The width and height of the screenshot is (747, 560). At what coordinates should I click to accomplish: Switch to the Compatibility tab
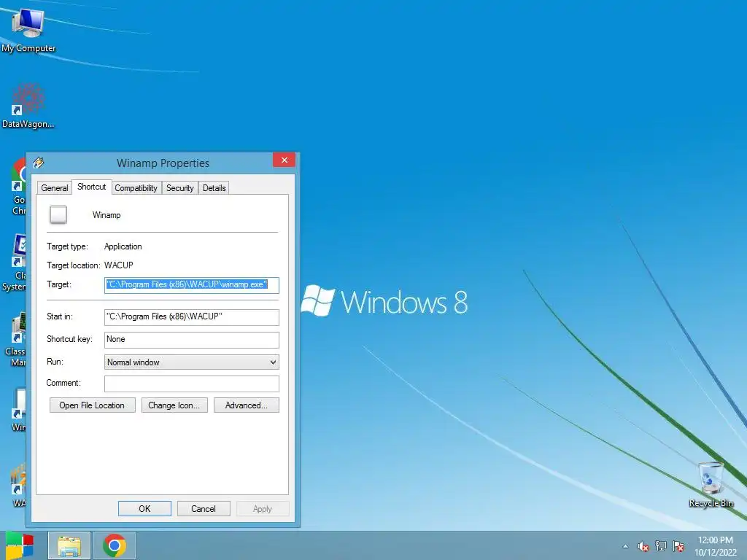[x=136, y=187]
